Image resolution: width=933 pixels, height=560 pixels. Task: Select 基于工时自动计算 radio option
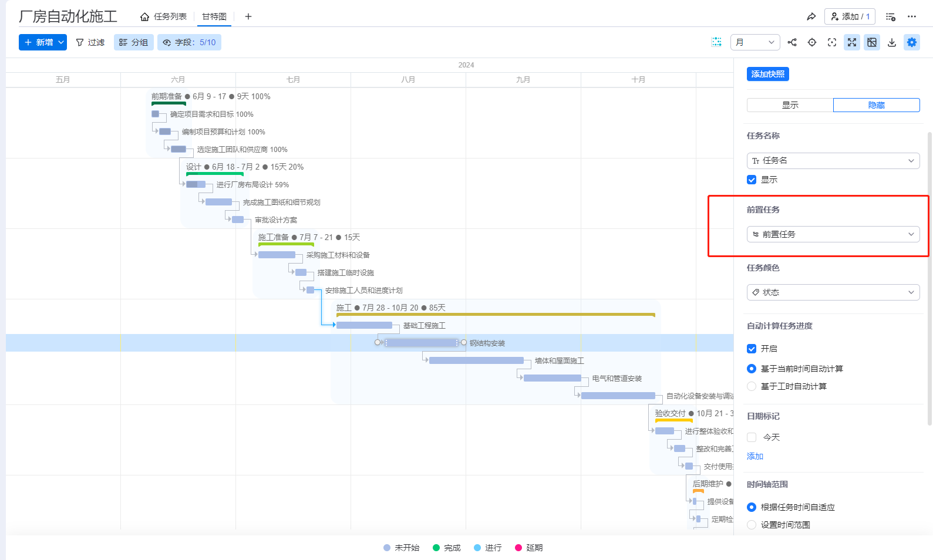(x=752, y=386)
